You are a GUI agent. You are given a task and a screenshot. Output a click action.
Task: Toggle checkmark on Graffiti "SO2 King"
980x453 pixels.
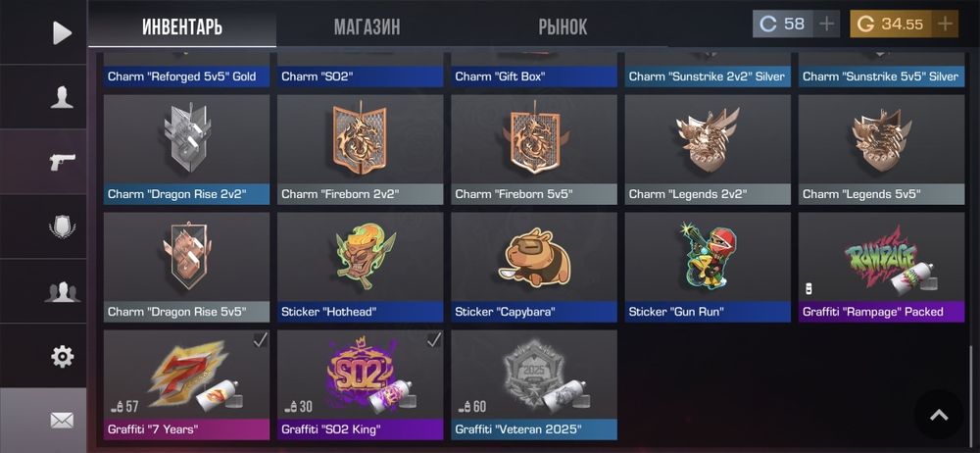point(434,339)
